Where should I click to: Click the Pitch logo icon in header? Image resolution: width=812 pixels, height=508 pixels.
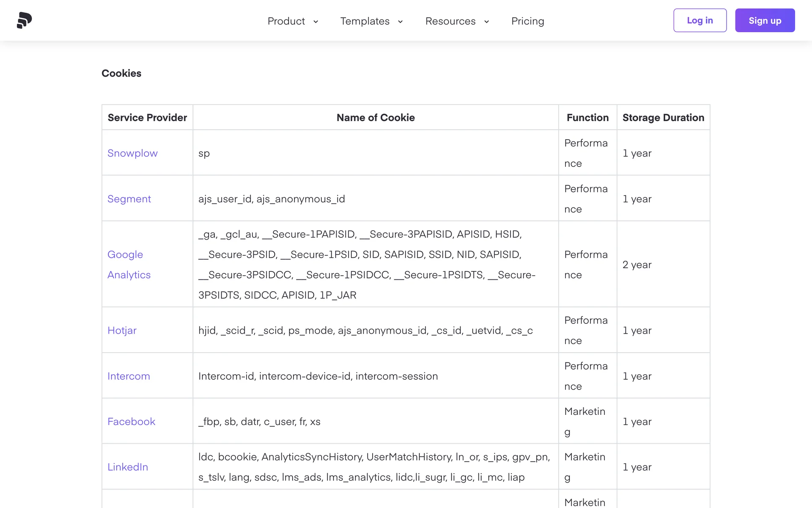click(x=25, y=20)
